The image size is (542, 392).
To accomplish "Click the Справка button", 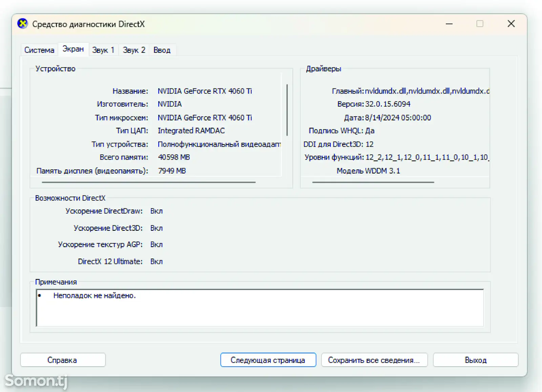I will pos(63,360).
